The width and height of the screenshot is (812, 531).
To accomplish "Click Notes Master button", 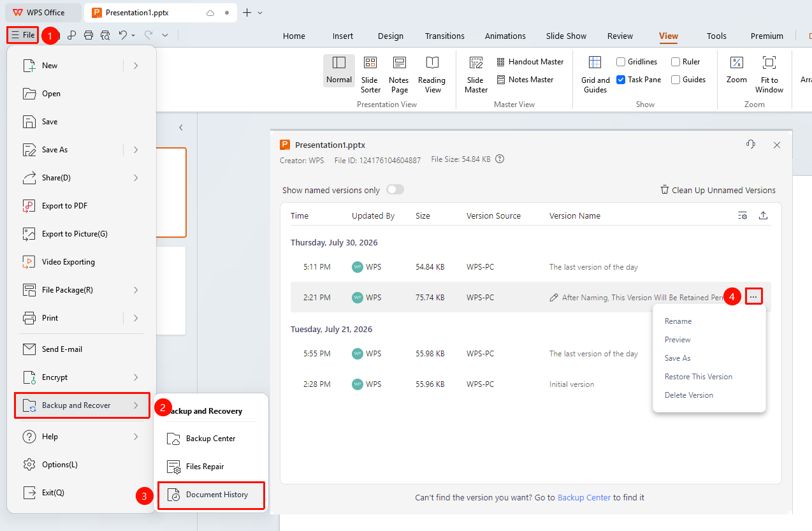I will click(525, 80).
